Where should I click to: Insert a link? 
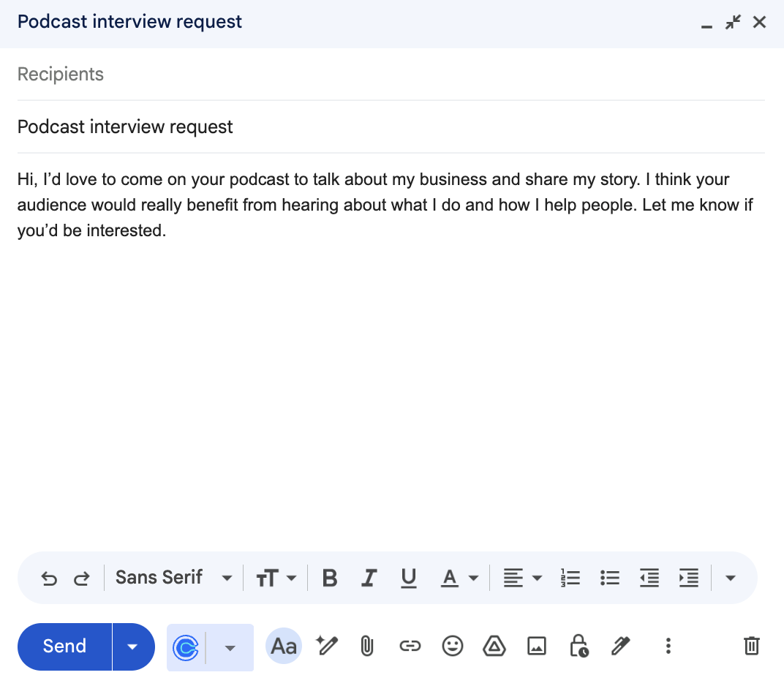(x=410, y=646)
